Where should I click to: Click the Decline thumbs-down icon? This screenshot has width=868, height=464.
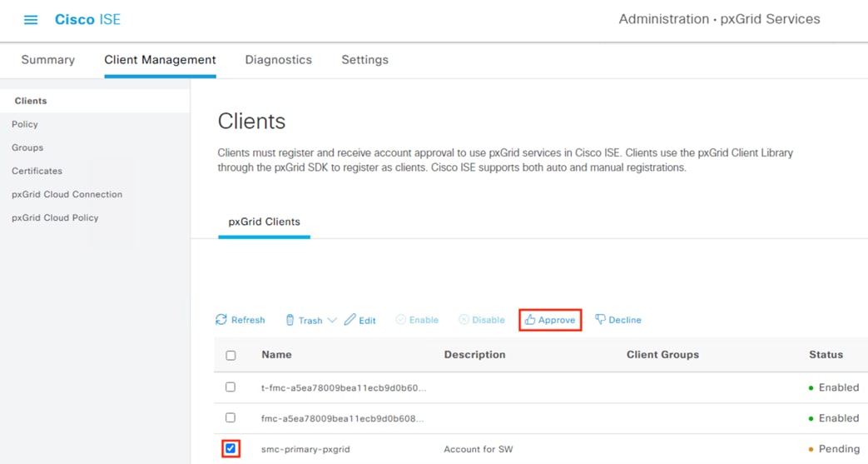(600, 319)
